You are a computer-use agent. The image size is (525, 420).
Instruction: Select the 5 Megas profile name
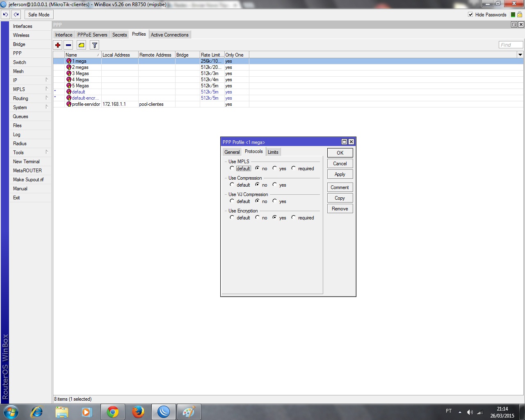[x=81, y=86]
